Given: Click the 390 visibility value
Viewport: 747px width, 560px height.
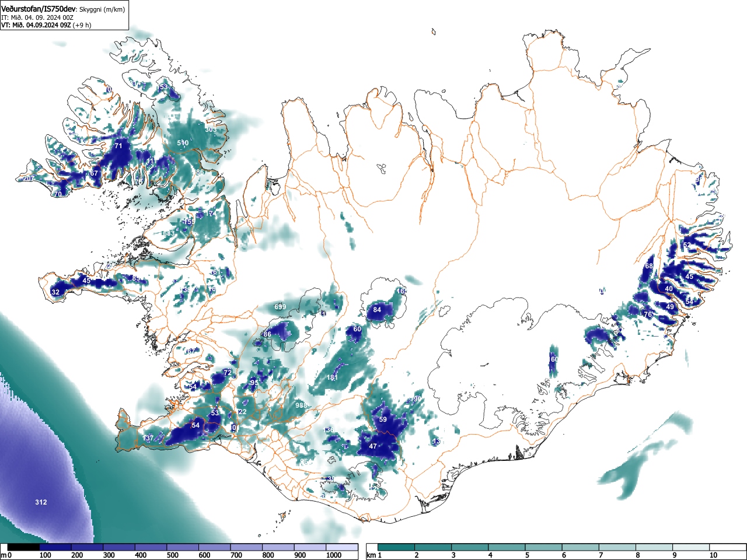Looking at the screenshot, I should (416, 399).
